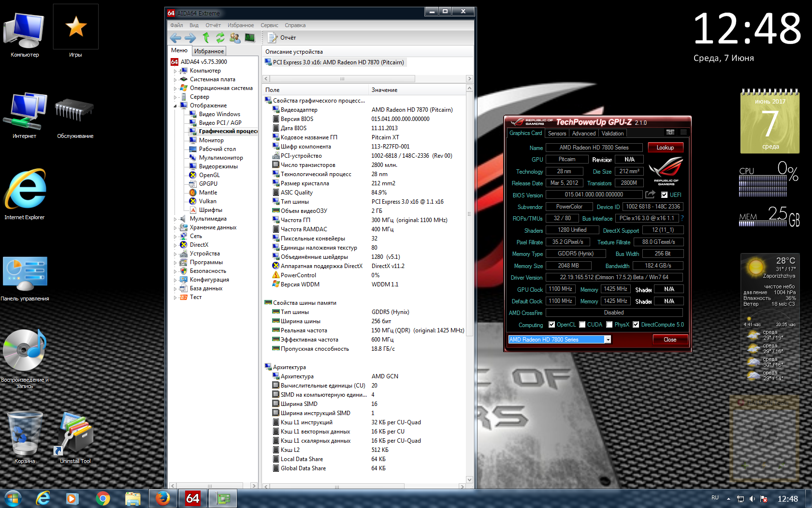Click the Bus Interface question mark
This screenshot has height=508, width=812.
[x=682, y=218]
